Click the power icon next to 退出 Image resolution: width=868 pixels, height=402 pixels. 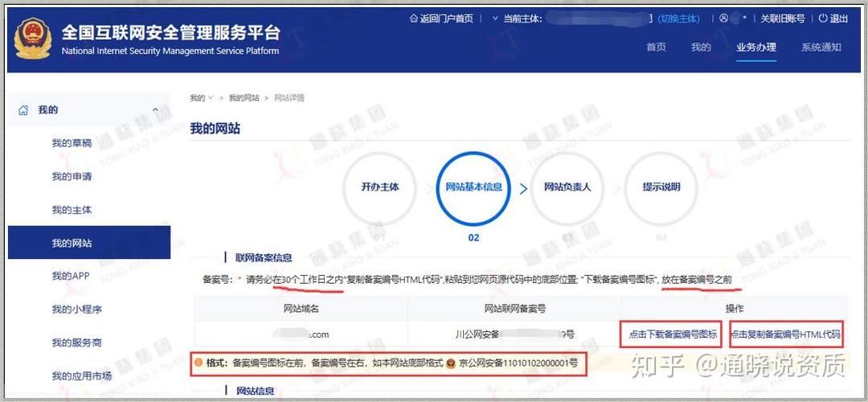click(x=823, y=18)
